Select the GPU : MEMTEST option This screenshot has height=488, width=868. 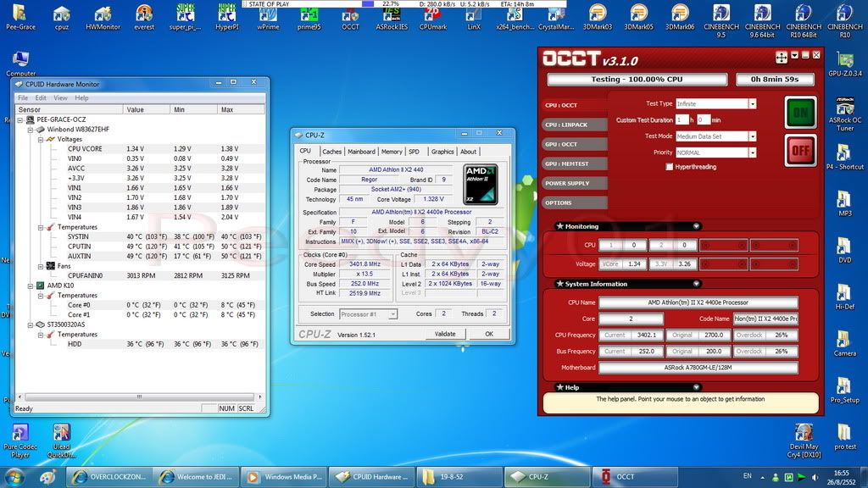(575, 164)
